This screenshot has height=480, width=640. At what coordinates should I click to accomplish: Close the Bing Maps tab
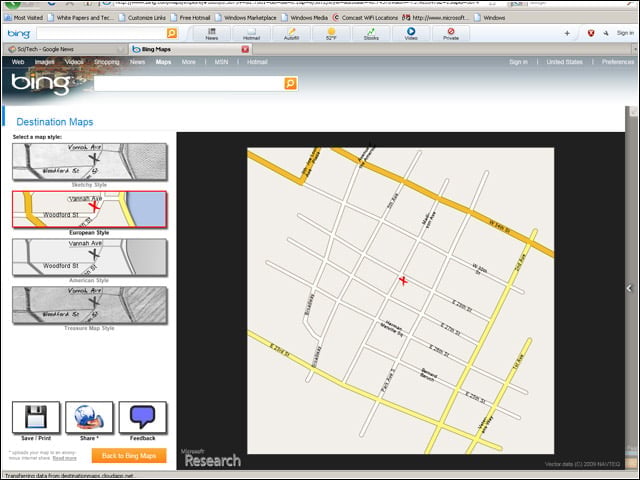click(245, 49)
